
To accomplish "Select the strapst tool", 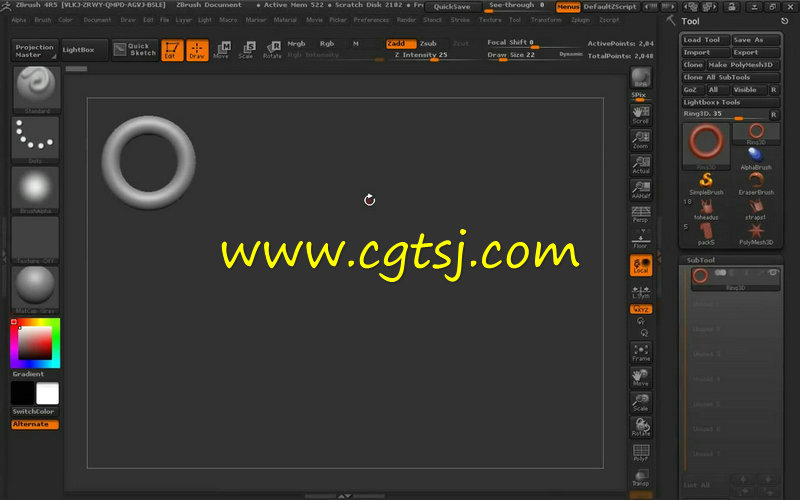I will [756, 209].
